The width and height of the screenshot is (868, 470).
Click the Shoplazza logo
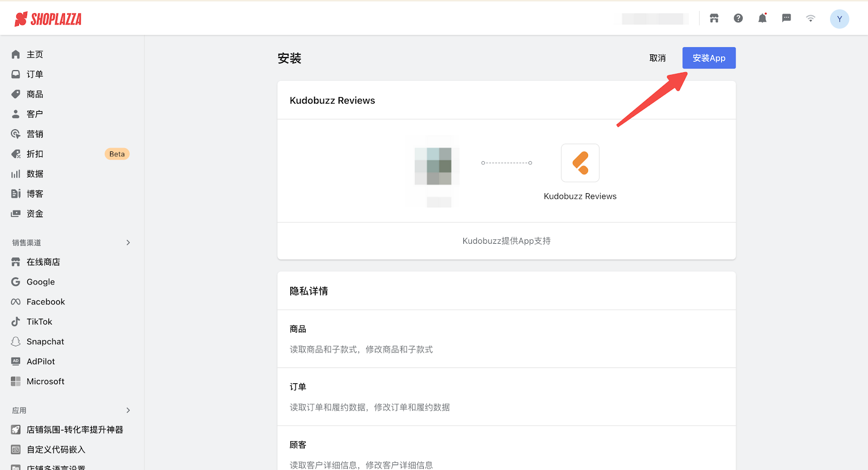tap(48, 20)
